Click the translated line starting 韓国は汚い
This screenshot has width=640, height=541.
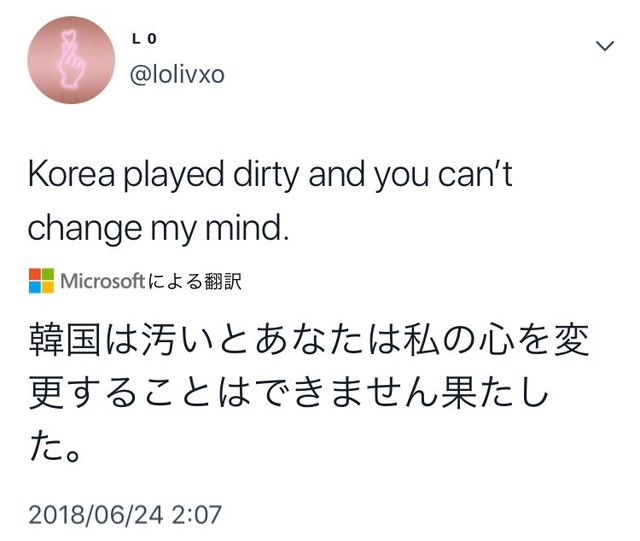click(309, 340)
